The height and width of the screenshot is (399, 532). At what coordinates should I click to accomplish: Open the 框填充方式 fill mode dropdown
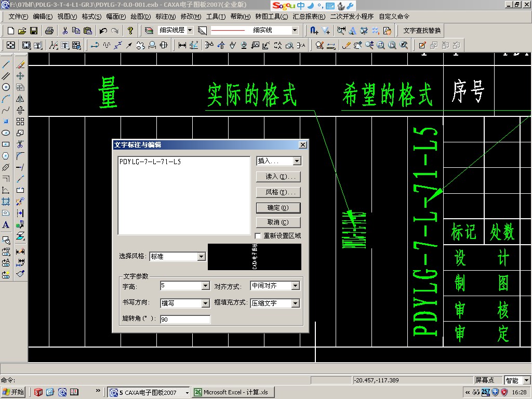(x=296, y=303)
